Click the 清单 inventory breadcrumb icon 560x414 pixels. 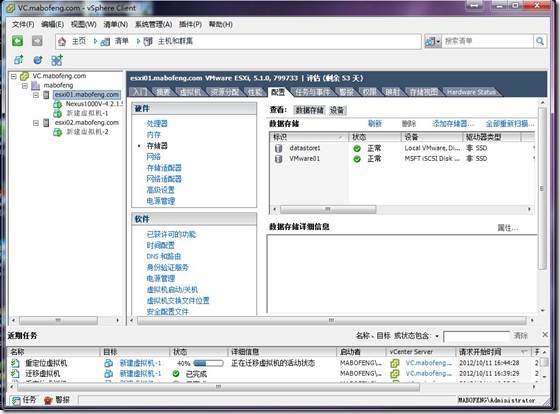[105, 42]
